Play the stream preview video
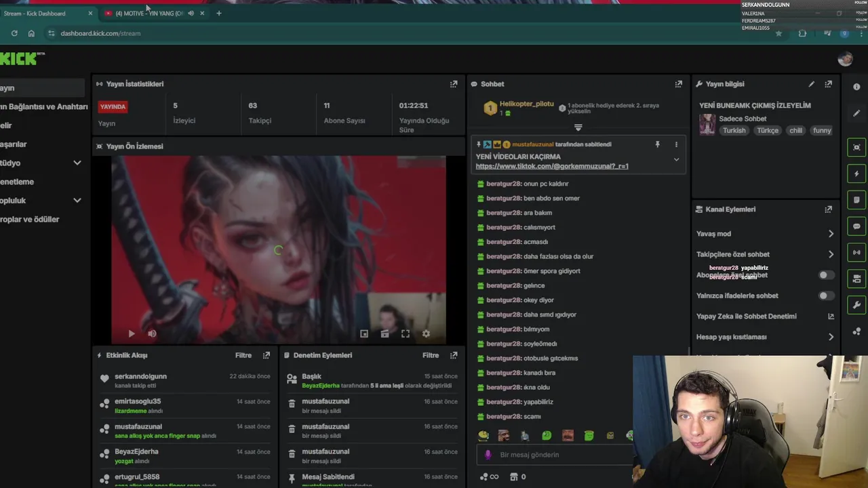Viewport: 868px width, 488px height. click(x=132, y=333)
